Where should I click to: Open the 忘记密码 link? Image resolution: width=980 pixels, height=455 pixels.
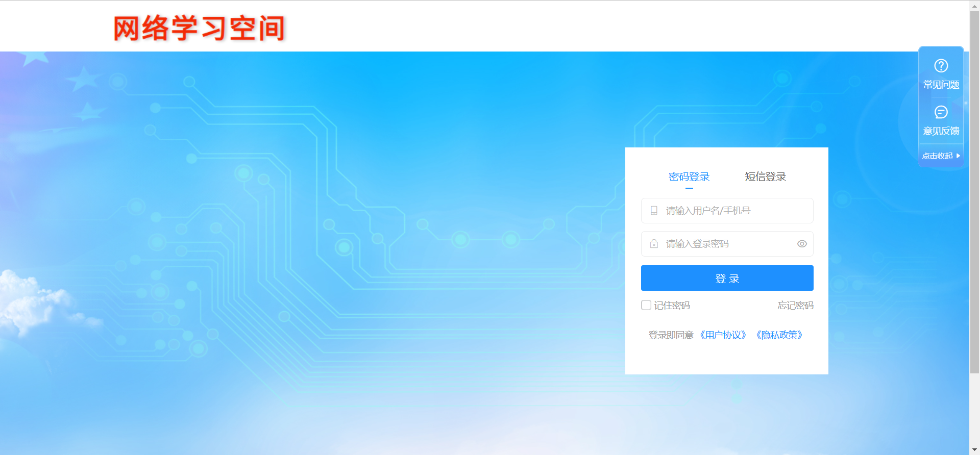795,306
